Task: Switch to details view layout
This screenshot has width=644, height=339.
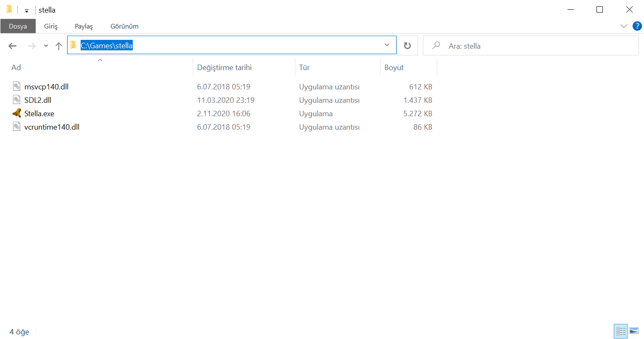Action: (620, 331)
